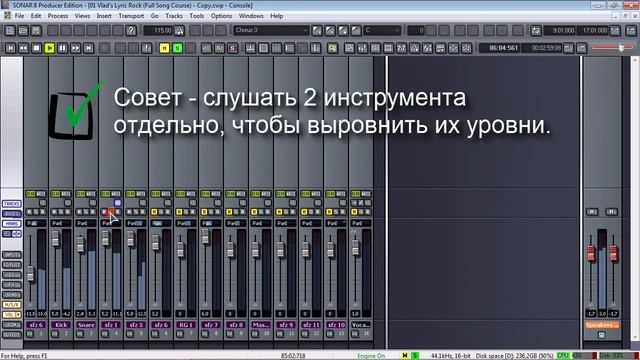The image size is (640, 360).
Task: Open the File menu
Action: tap(19, 16)
